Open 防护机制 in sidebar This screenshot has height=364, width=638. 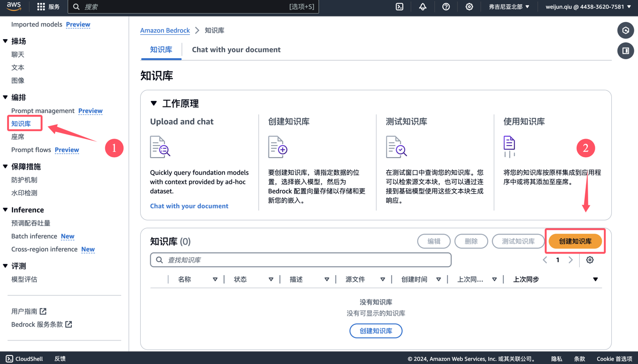[x=24, y=180]
